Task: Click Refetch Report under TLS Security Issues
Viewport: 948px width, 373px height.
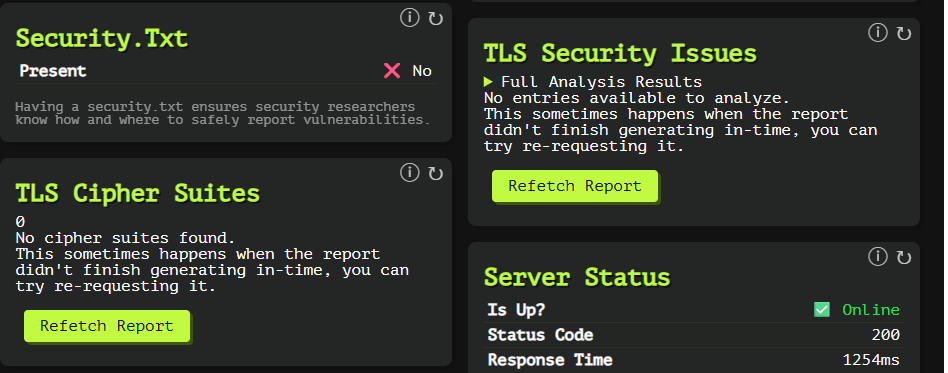Action: click(x=575, y=186)
